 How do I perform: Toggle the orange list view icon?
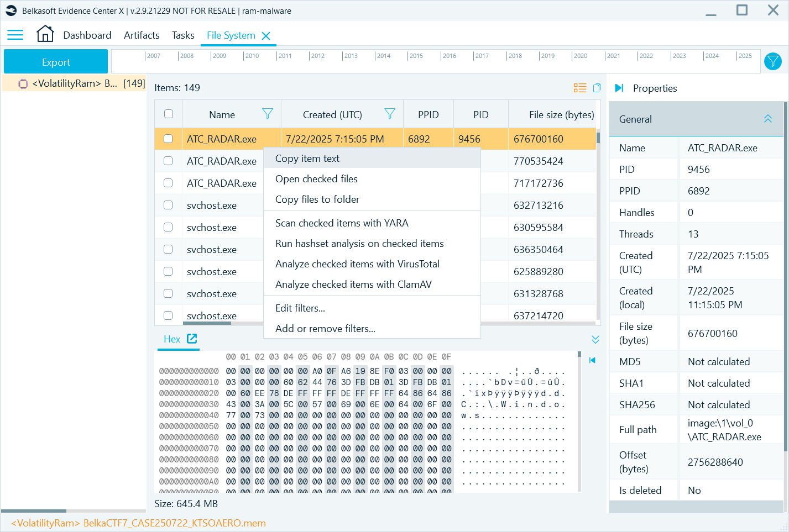(580, 87)
